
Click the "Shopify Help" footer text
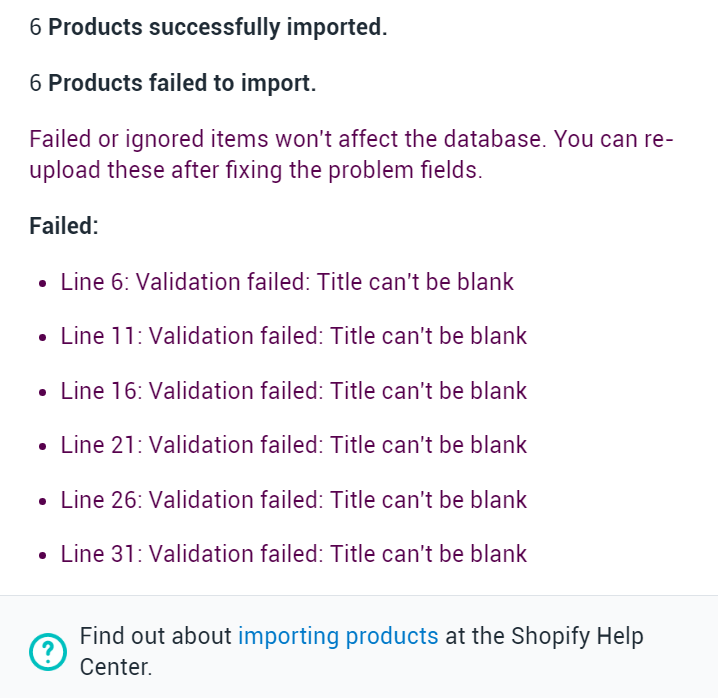tap(578, 636)
